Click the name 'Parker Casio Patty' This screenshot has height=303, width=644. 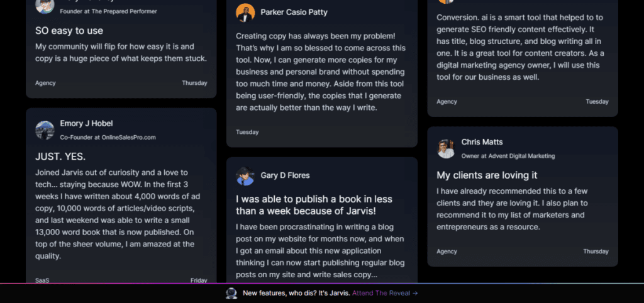(294, 13)
